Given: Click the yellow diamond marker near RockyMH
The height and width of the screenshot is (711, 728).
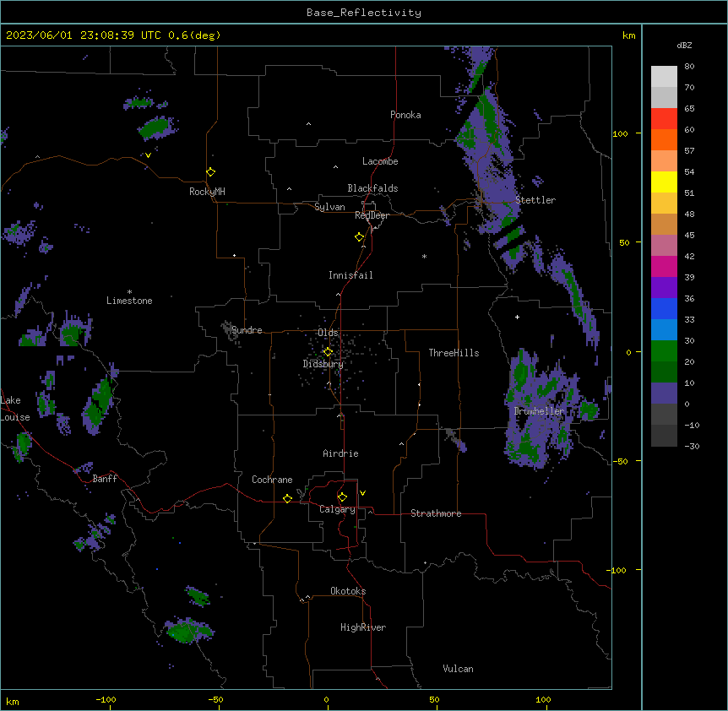Looking at the screenshot, I should (210, 172).
